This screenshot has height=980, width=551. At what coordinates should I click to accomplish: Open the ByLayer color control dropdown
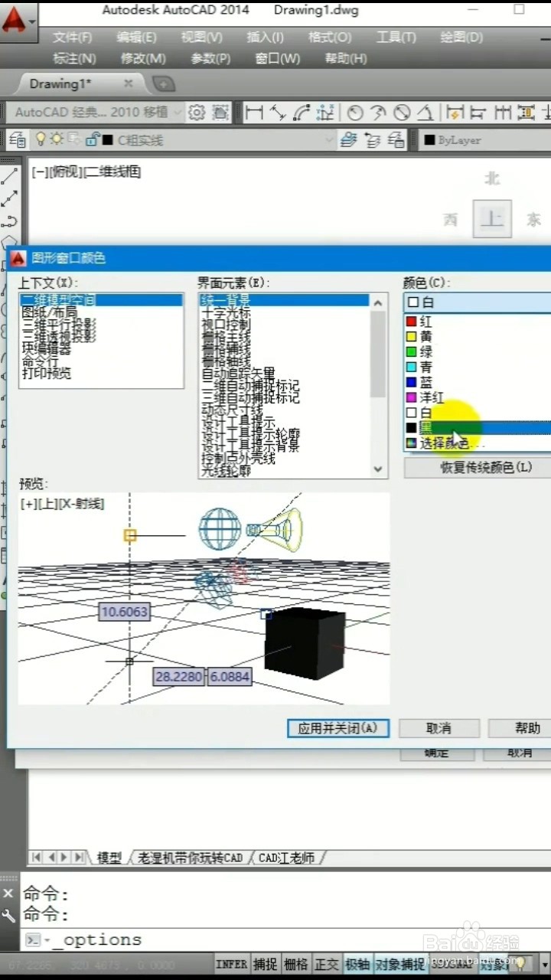coord(484,140)
